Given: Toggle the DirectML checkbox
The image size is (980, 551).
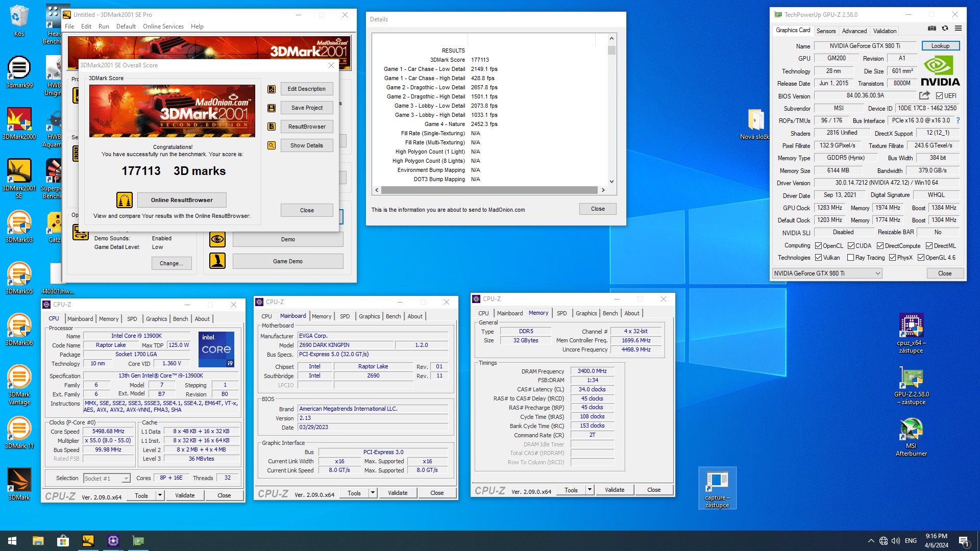Looking at the screenshot, I should (929, 246).
